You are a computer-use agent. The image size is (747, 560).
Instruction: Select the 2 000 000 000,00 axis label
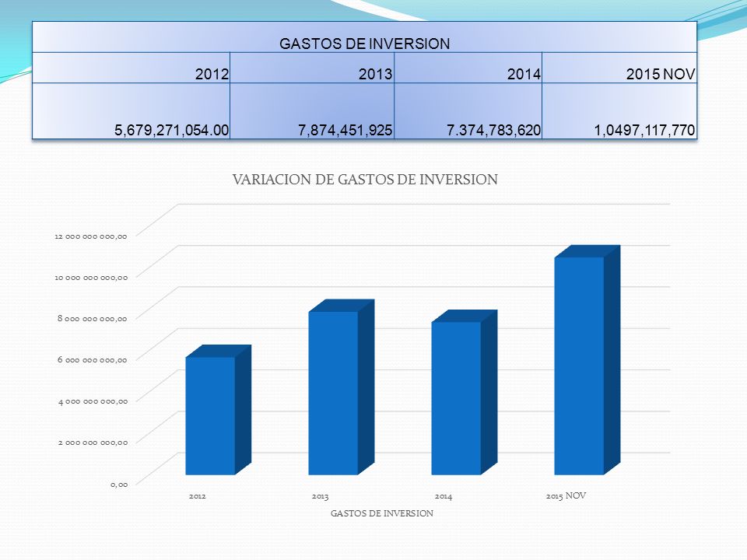click(x=93, y=443)
